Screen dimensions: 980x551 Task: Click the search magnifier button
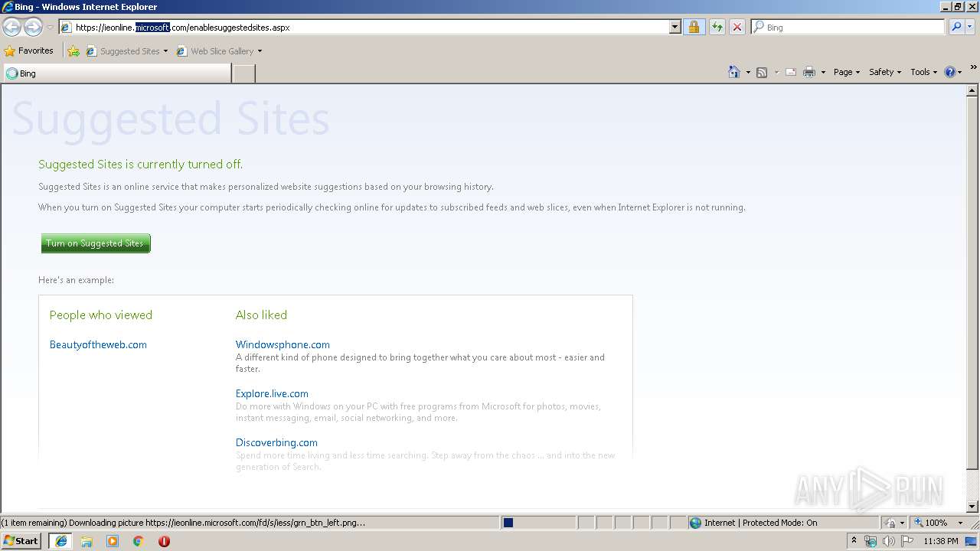955,28
